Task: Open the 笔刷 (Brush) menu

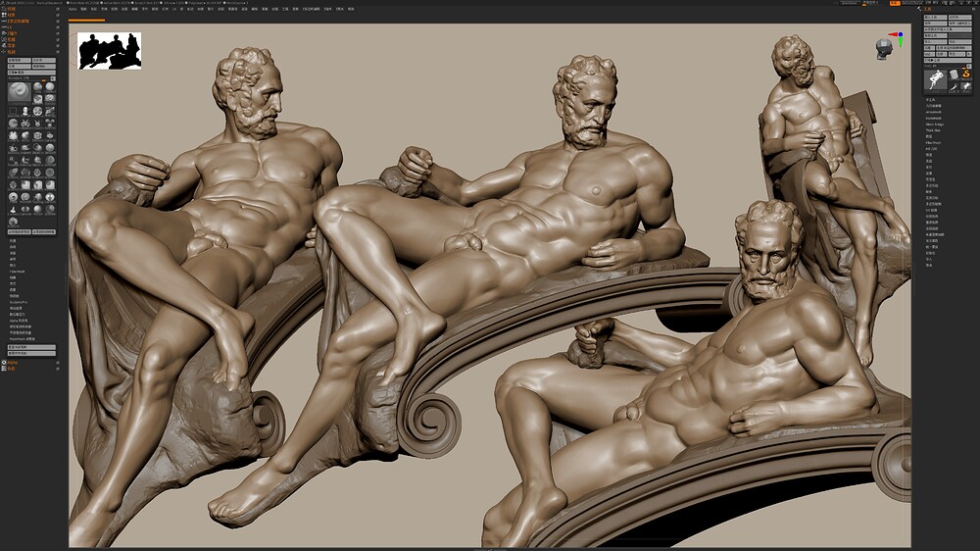Action: click(x=83, y=10)
